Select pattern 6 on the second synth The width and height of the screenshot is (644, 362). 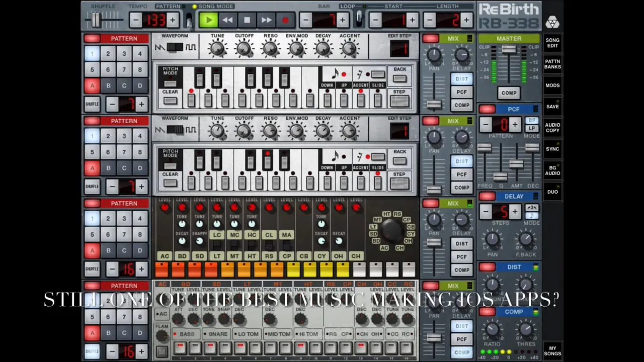pyautogui.click(x=108, y=152)
